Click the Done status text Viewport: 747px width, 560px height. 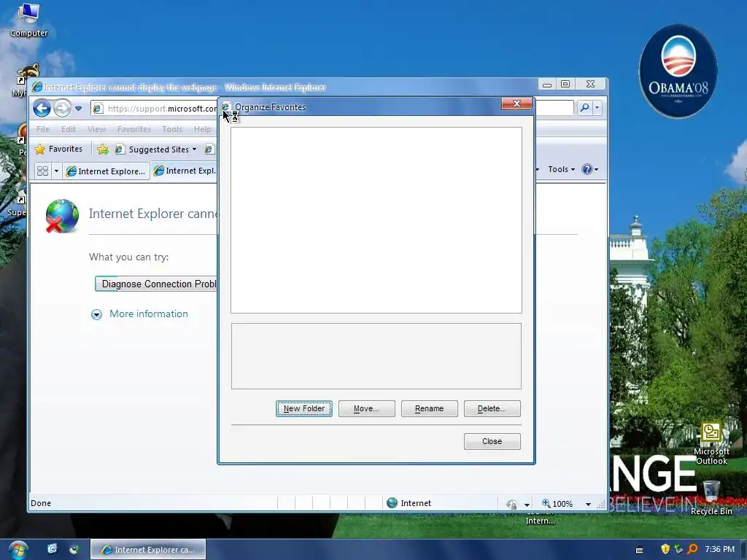(41, 503)
